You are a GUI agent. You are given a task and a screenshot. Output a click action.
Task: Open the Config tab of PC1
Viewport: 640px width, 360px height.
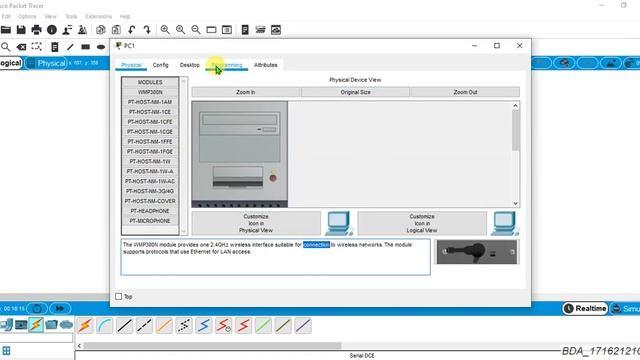160,65
